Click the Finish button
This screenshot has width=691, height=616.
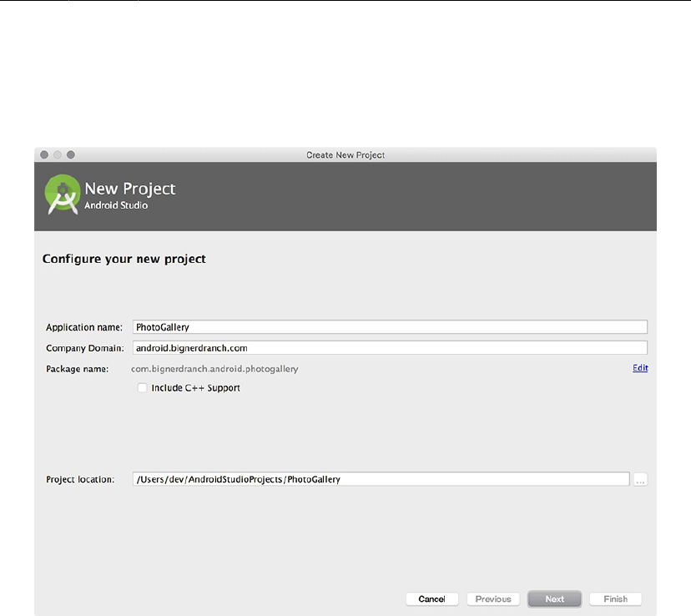tap(615, 598)
